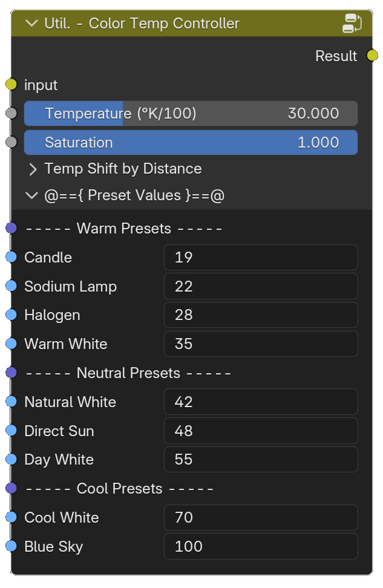
Task: Select the Cool White value field
Action: (261, 517)
